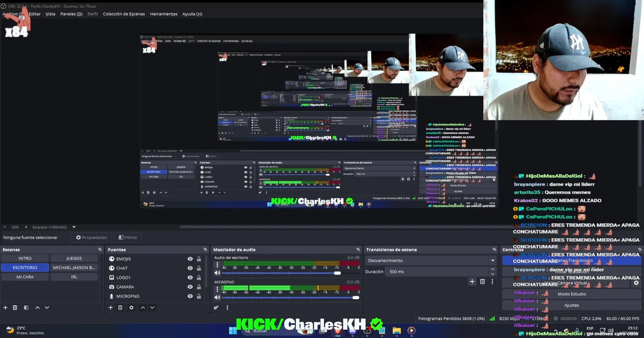Remove transition with trash icon
The width and height of the screenshot is (644, 338).
click(482, 282)
